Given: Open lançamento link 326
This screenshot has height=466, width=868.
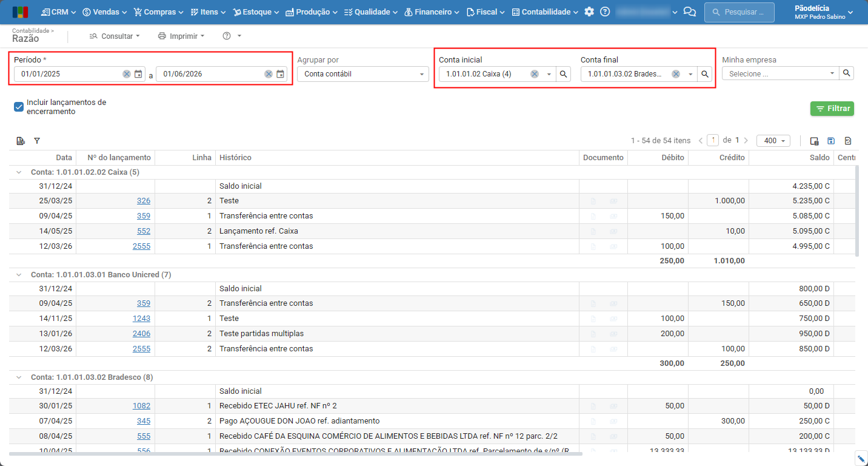Looking at the screenshot, I should click(144, 201).
